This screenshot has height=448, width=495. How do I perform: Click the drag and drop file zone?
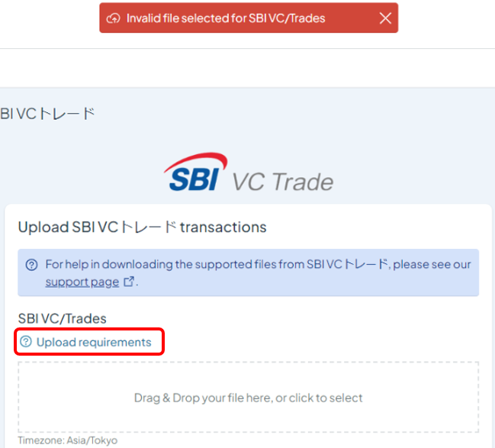point(249,397)
